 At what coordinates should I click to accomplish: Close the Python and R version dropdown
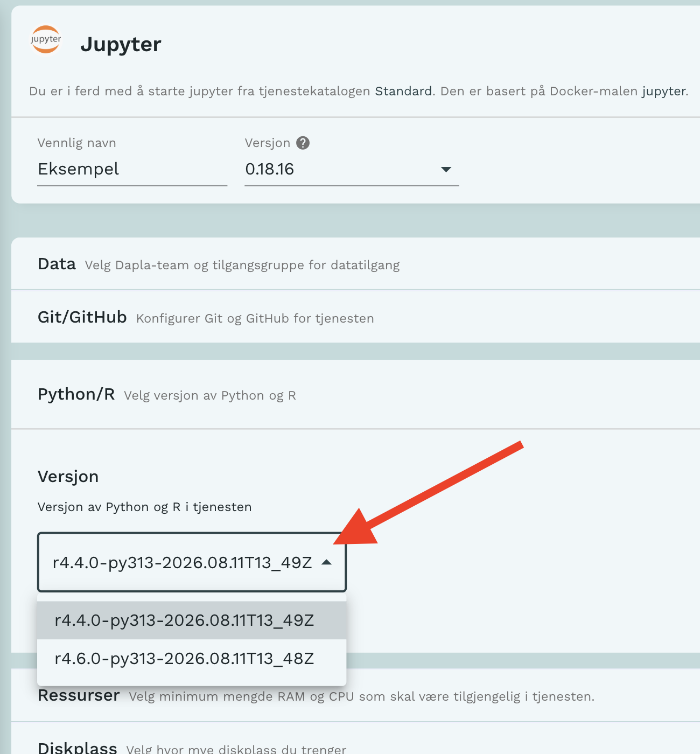pyautogui.click(x=192, y=562)
